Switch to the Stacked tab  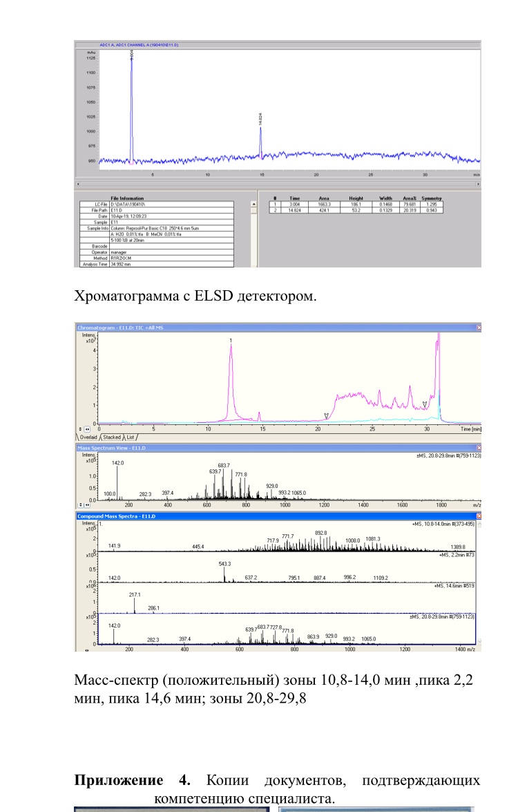(113, 437)
